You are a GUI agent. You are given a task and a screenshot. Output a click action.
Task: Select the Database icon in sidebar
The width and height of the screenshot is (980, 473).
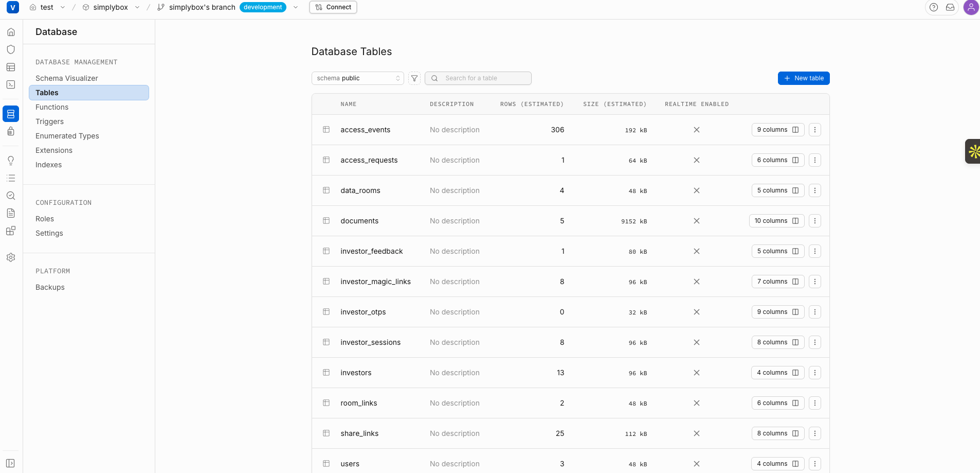[11, 114]
